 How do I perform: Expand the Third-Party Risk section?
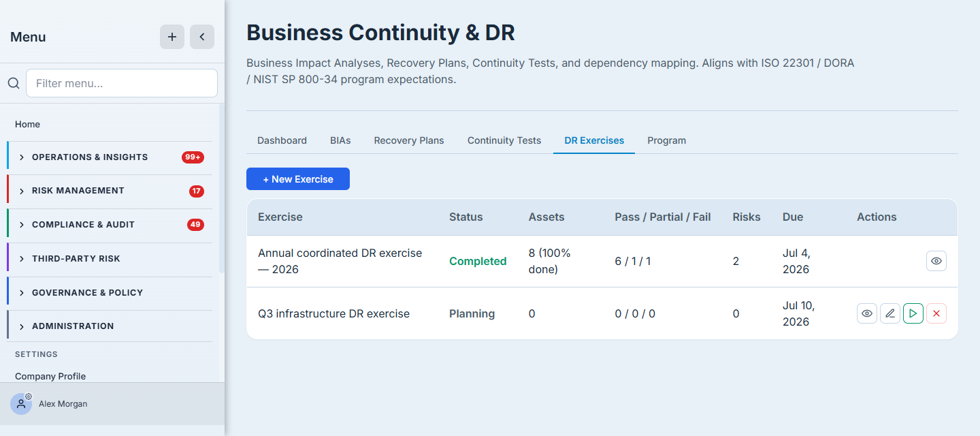coord(110,259)
